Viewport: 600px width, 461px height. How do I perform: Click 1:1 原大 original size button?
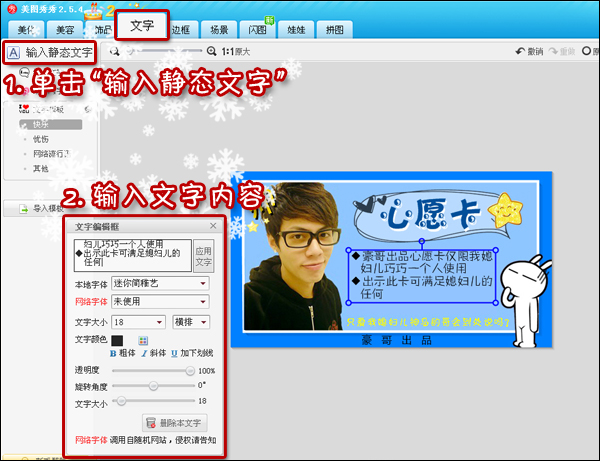[235, 52]
